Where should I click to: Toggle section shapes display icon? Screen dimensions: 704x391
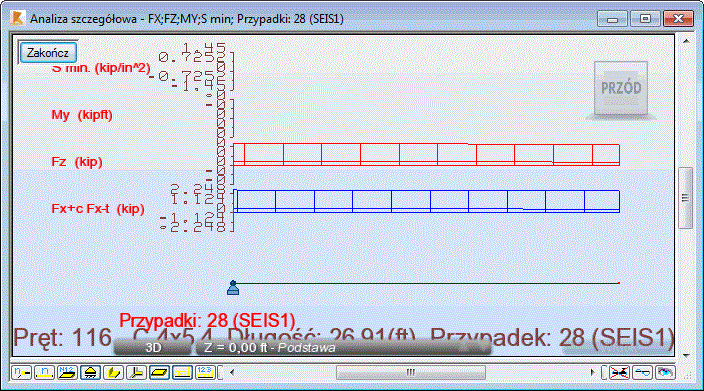coord(113,373)
